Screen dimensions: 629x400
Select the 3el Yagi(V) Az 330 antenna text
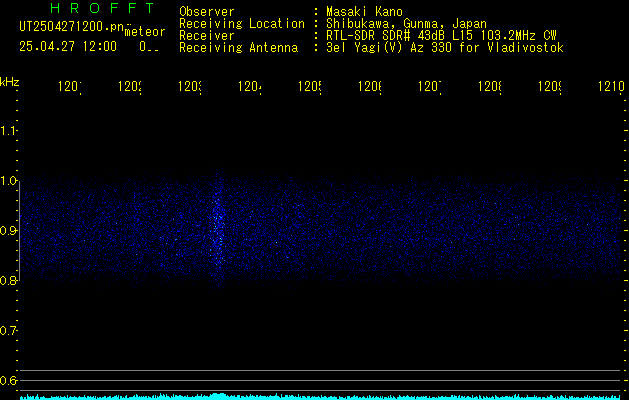445,48
